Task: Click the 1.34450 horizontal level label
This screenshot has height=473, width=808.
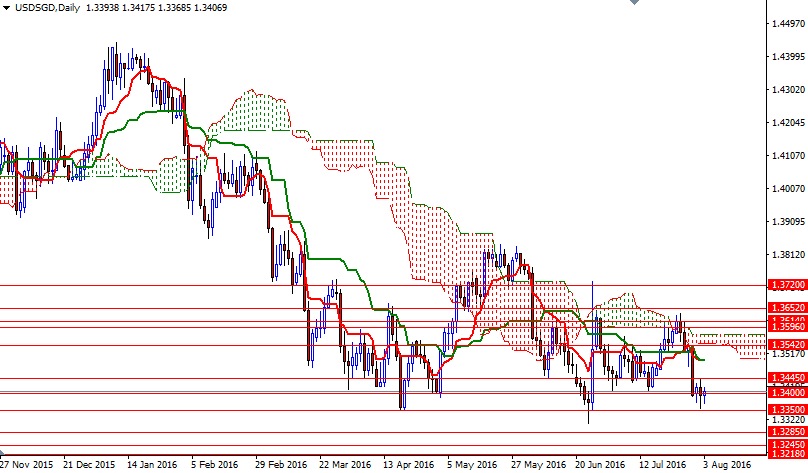Action: click(x=787, y=378)
